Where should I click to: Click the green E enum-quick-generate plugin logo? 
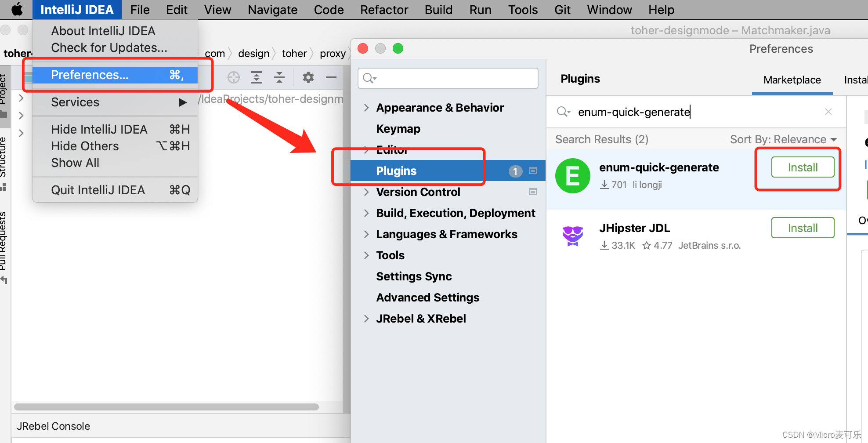tap(573, 176)
